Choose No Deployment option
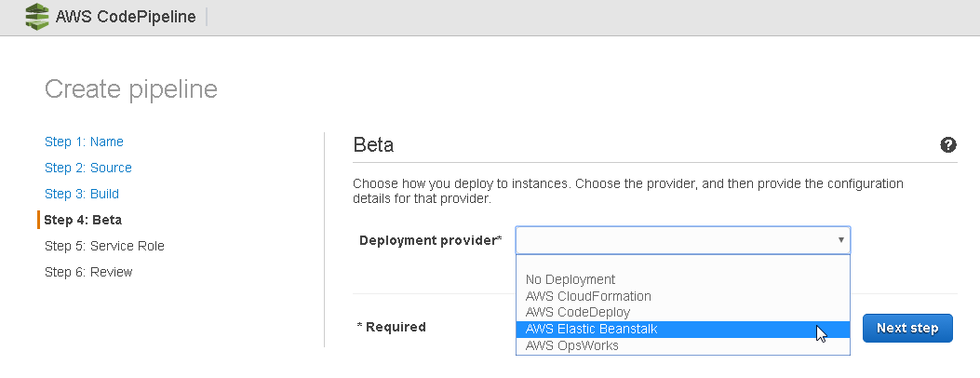 (x=682, y=279)
